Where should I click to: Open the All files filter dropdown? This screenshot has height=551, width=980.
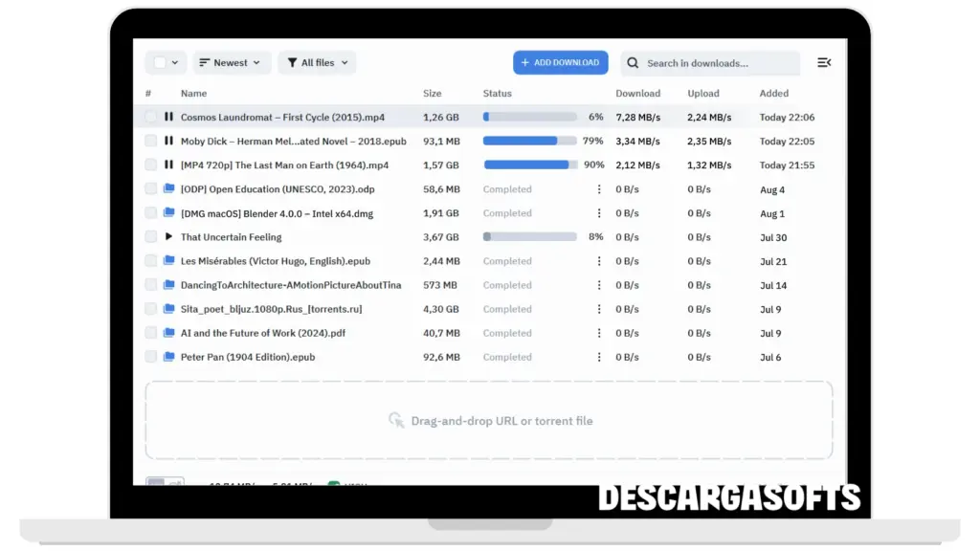click(317, 63)
